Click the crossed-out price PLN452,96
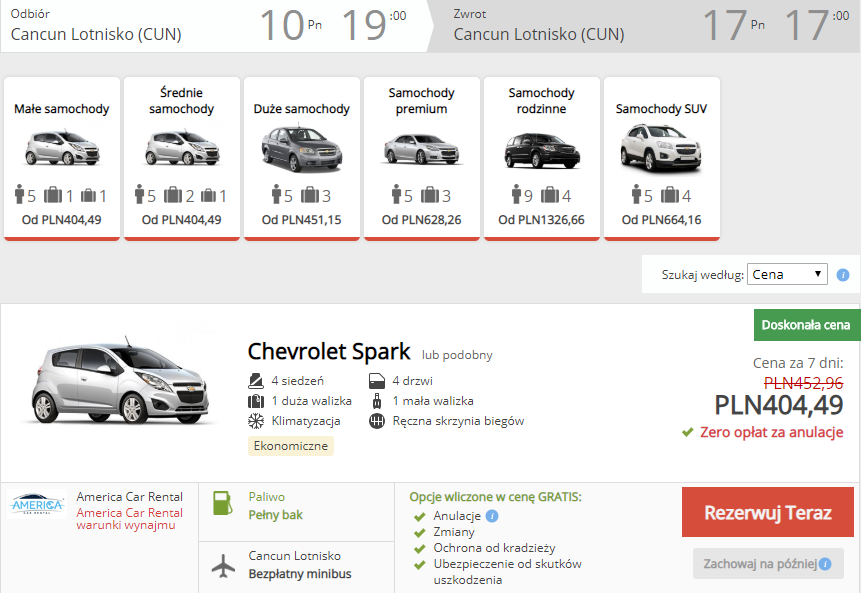 pyautogui.click(x=803, y=383)
